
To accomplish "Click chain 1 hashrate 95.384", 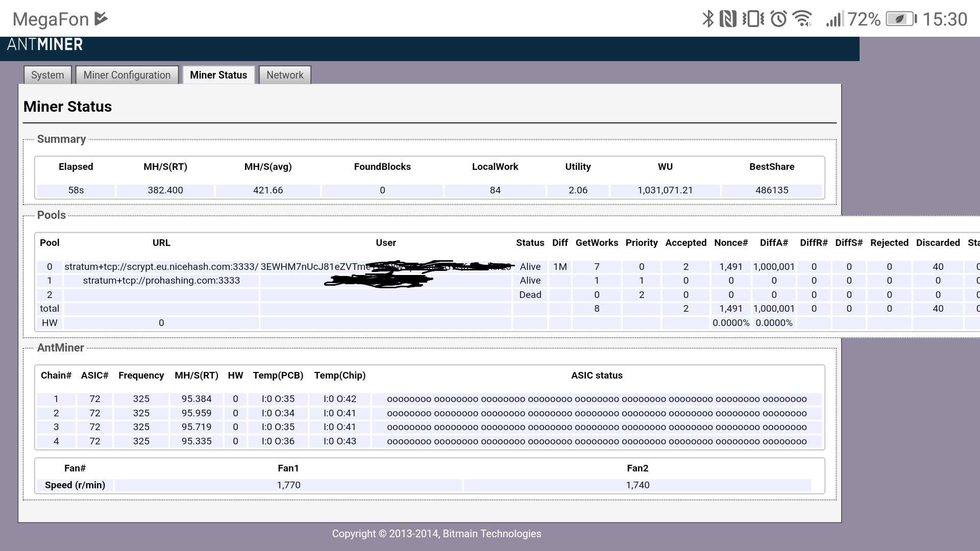I will point(197,399).
